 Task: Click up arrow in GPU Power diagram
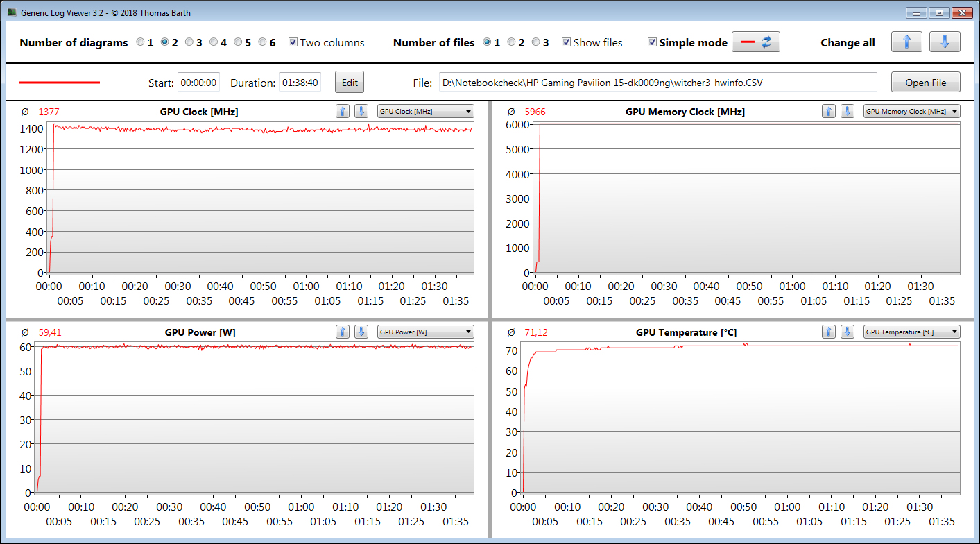click(343, 332)
